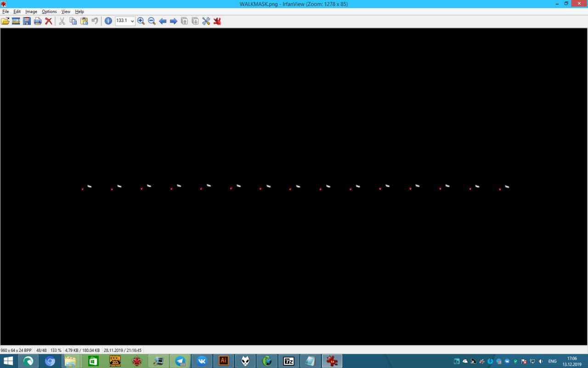Open 7-Zip from the taskbar

(x=289, y=361)
